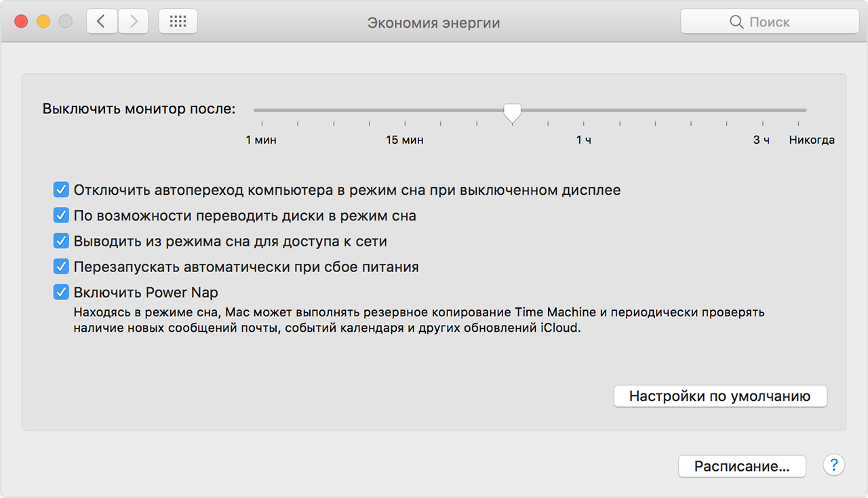Go back with the left chevron button

[102, 22]
